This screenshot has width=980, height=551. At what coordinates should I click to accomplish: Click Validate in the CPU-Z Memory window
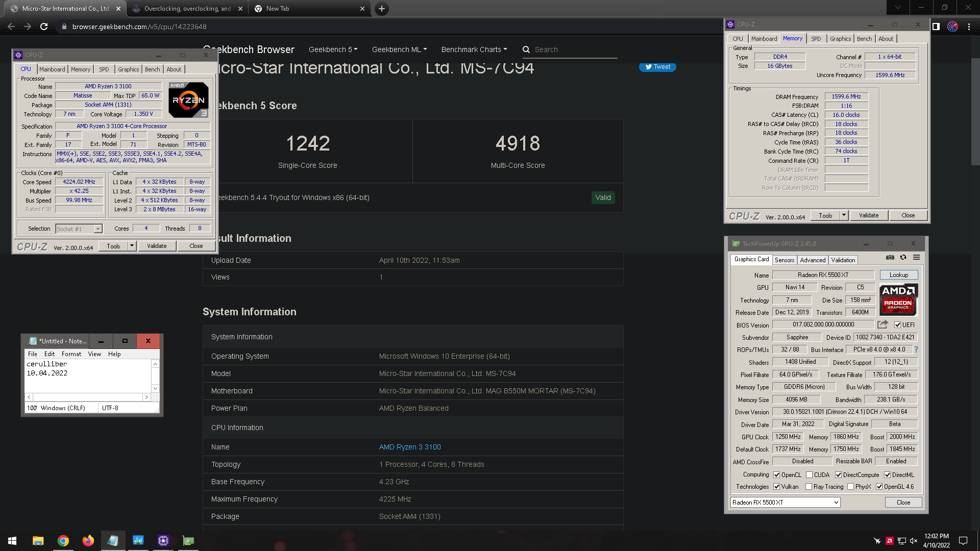tap(869, 215)
